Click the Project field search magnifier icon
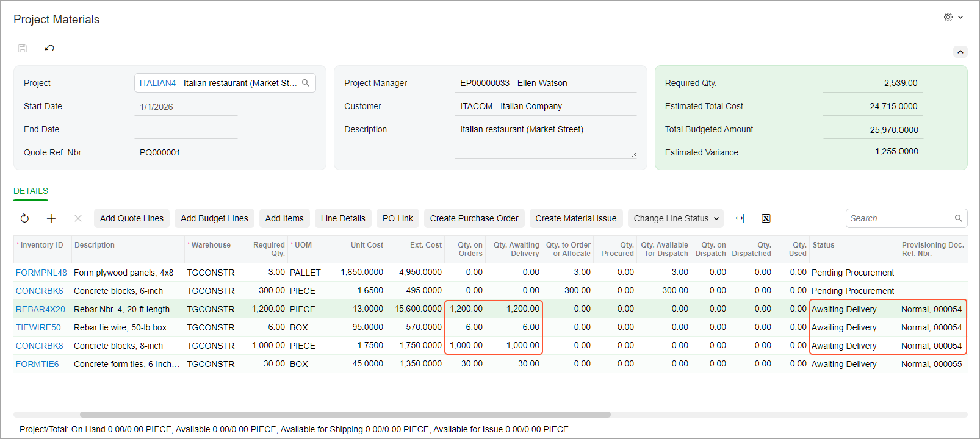The height and width of the screenshot is (439, 980). click(306, 83)
